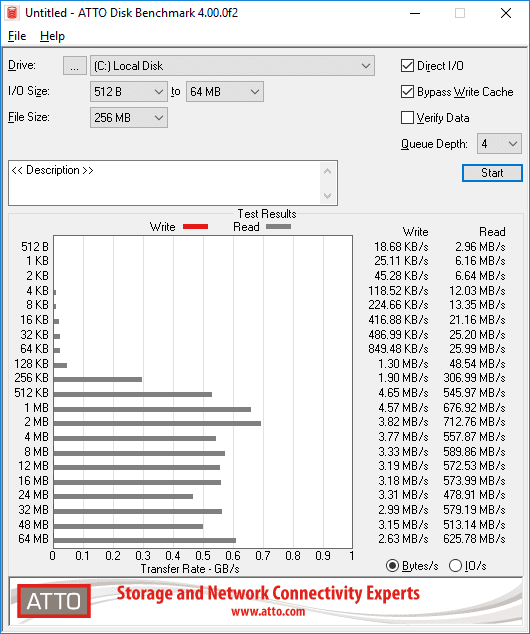Click the Description scrollbar up arrow

pyautogui.click(x=327, y=171)
